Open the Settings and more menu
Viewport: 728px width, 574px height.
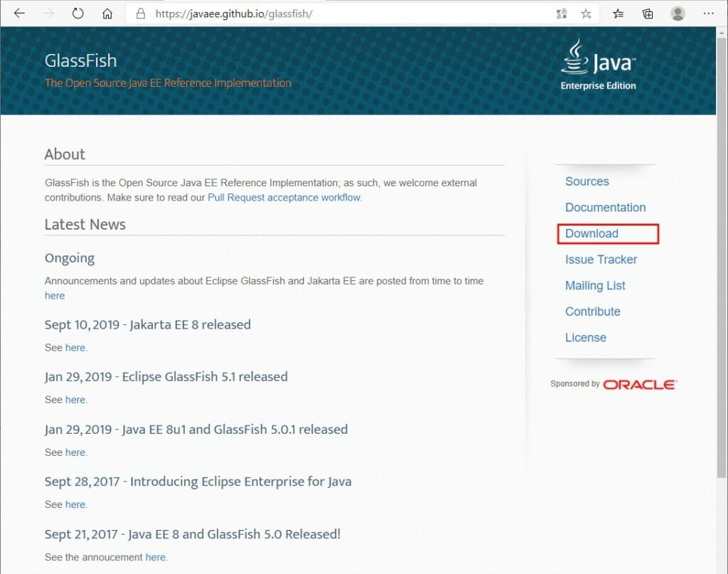pos(709,13)
